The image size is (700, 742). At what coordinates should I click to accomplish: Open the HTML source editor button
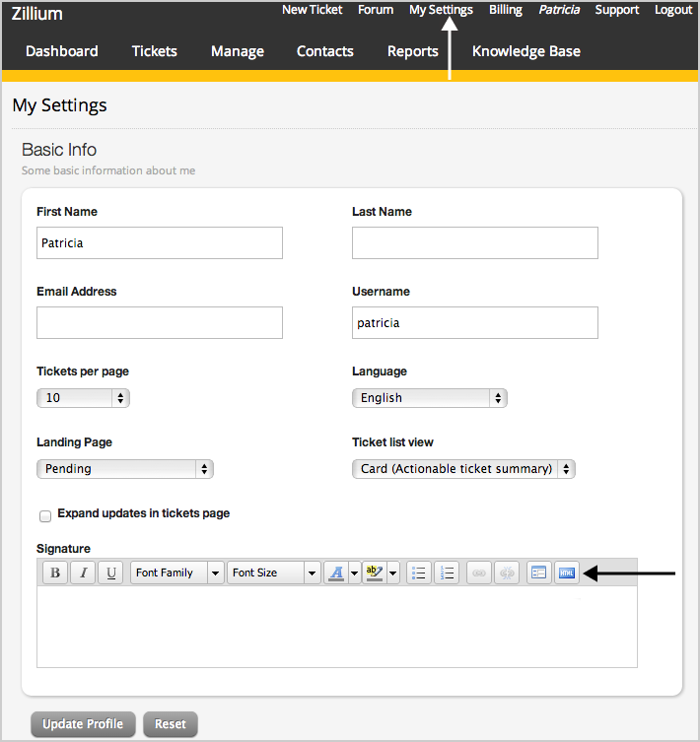coord(566,573)
